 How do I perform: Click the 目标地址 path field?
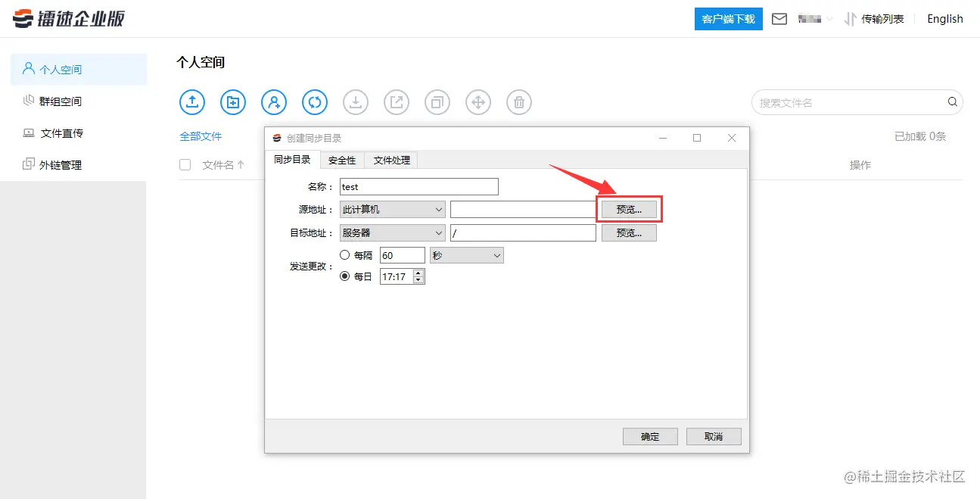coord(523,233)
